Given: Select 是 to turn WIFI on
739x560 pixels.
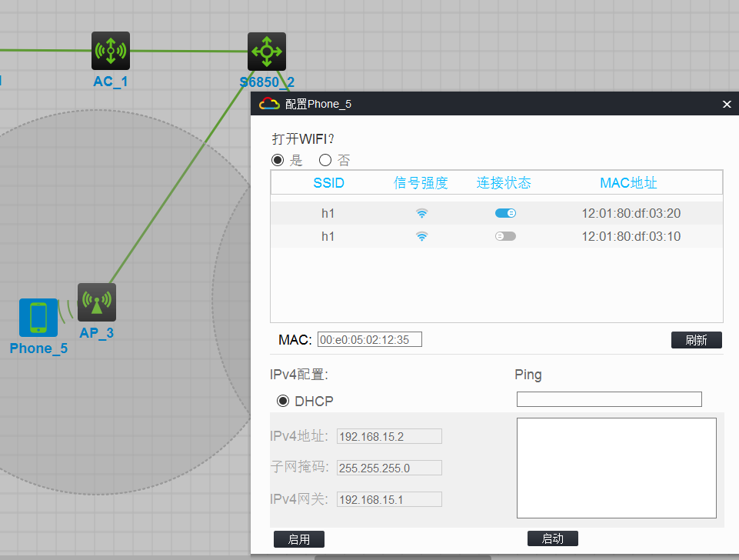Looking at the screenshot, I should tap(278, 160).
